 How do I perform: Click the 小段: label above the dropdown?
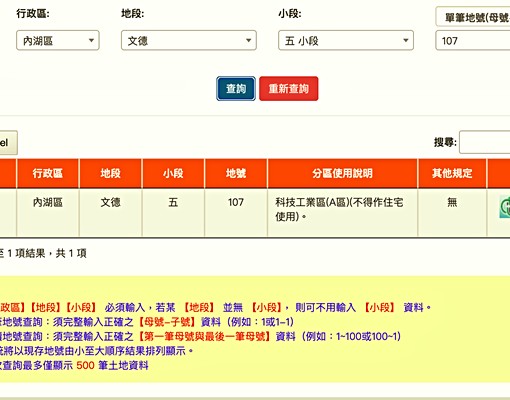[x=290, y=14]
